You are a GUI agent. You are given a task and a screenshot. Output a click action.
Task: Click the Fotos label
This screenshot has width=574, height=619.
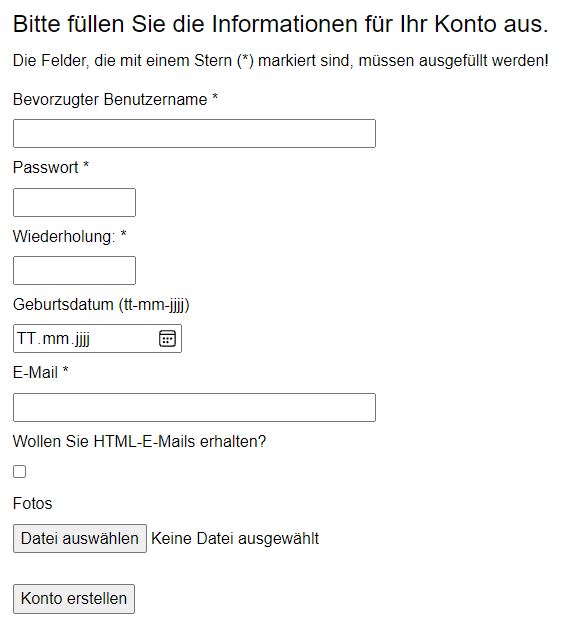point(32,504)
